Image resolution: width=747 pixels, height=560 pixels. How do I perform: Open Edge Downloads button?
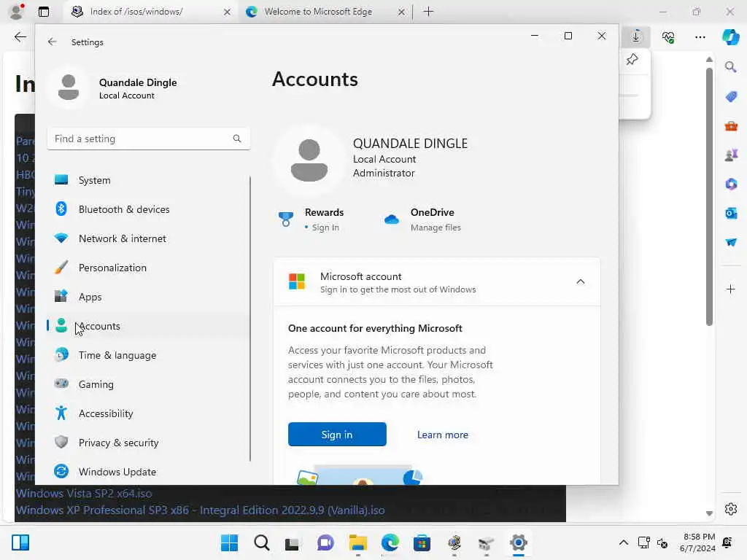[636, 36]
